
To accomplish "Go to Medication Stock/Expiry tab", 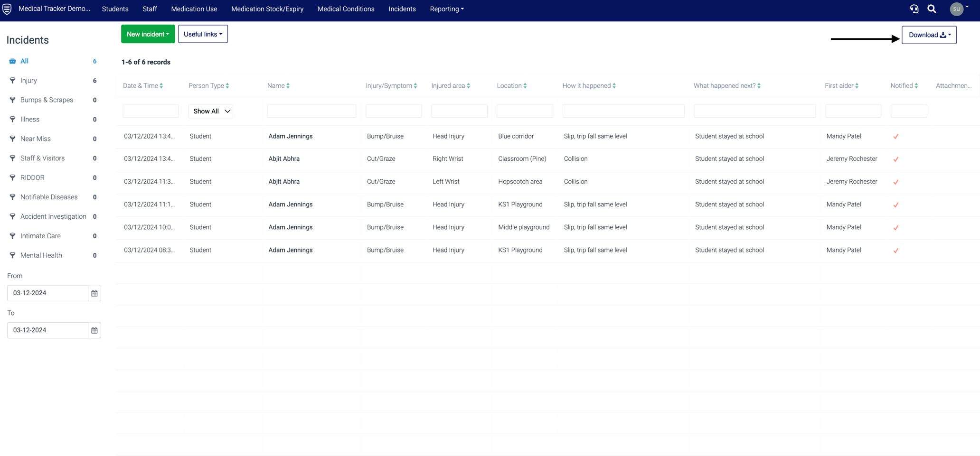I will [267, 9].
